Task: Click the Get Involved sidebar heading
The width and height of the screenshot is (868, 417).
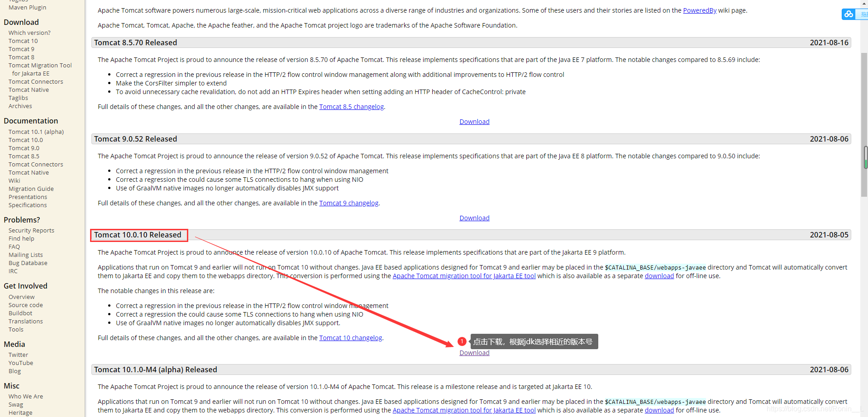Action: click(x=25, y=286)
